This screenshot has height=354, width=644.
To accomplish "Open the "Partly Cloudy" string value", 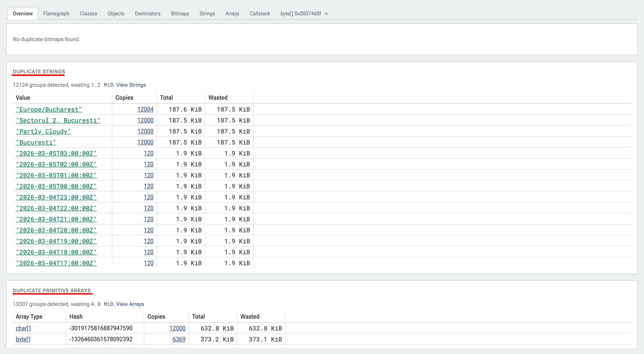I will pyautogui.click(x=43, y=132).
